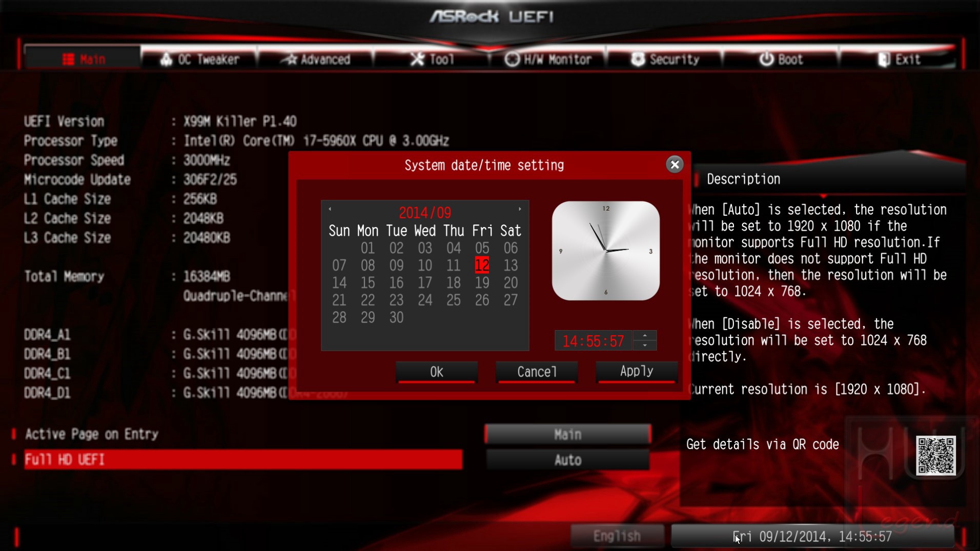The width and height of the screenshot is (980, 551).
Task: Click the Total Memory label
Action: pyautogui.click(x=64, y=277)
